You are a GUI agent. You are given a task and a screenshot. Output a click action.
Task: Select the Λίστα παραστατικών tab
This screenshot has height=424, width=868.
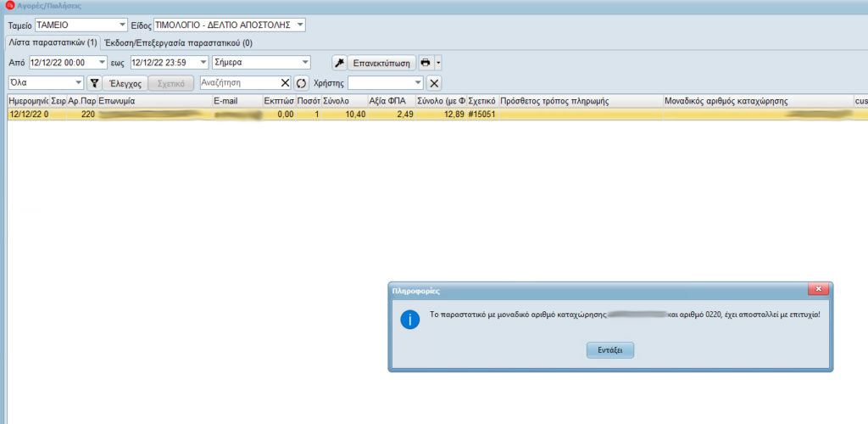(52, 42)
